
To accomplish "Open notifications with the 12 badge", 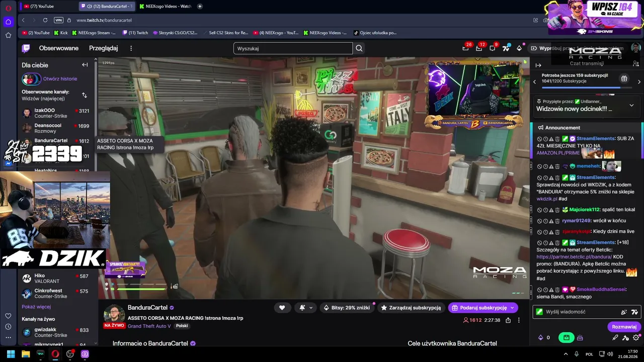I will pyautogui.click(x=479, y=48).
